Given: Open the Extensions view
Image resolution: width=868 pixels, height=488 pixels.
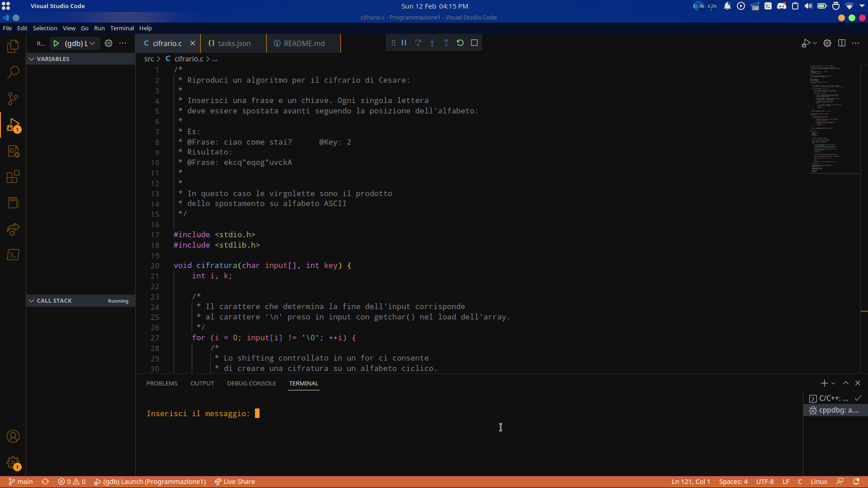Looking at the screenshot, I should pos(13,177).
